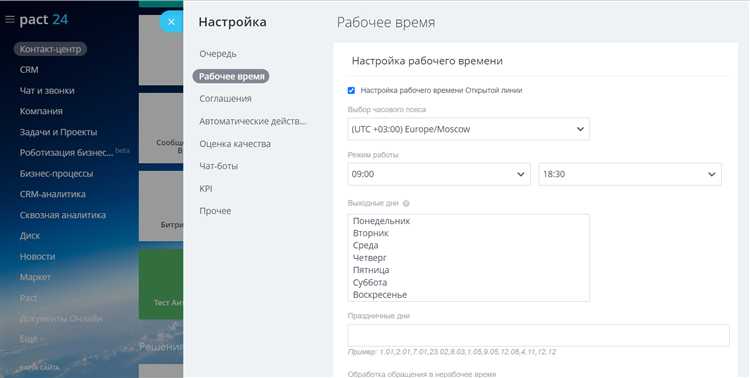Open the Оценка качества section
The width and height of the screenshot is (750, 378).
coord(235,144)
